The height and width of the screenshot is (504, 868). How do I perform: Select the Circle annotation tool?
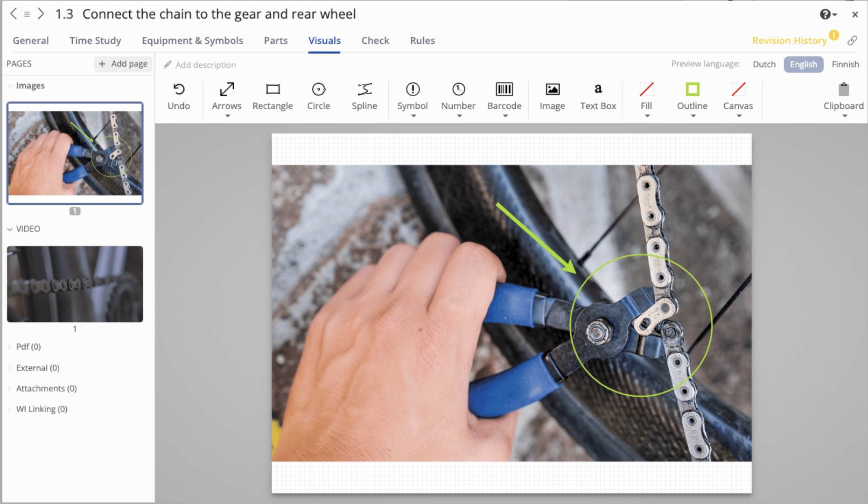point(318,96)
